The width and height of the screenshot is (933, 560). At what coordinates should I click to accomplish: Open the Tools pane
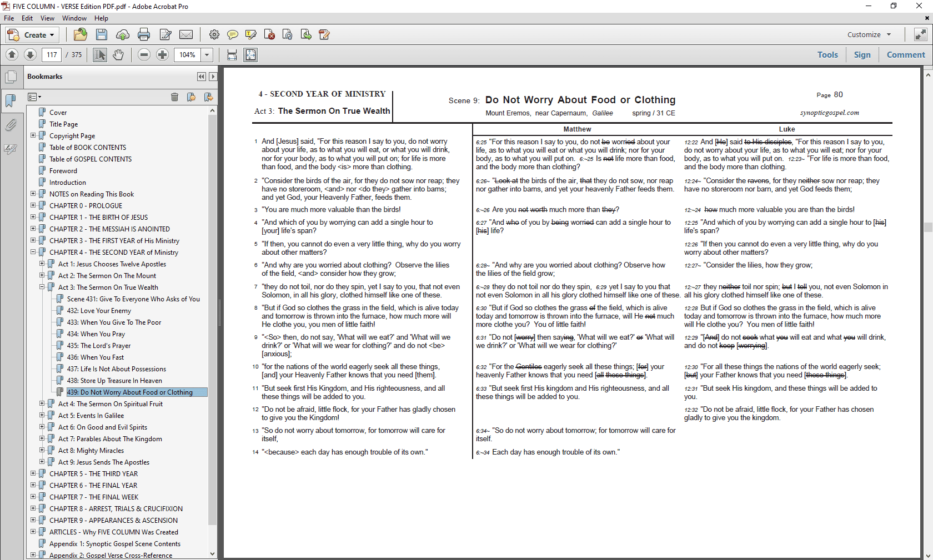[827, 54]
